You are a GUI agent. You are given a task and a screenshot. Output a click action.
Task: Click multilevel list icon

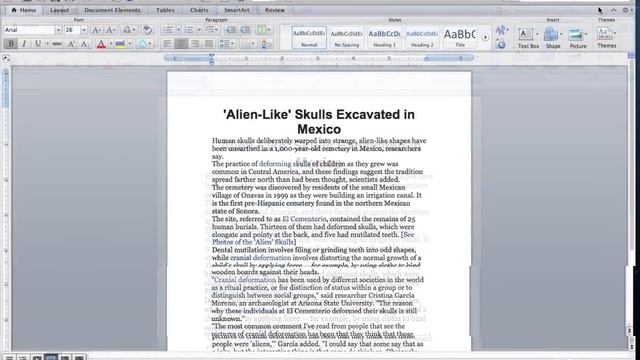click(x=210, y=30)
